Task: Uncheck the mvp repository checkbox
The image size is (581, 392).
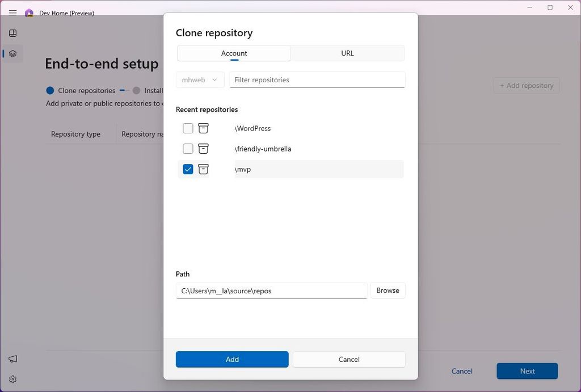Action: pos(188,169)
